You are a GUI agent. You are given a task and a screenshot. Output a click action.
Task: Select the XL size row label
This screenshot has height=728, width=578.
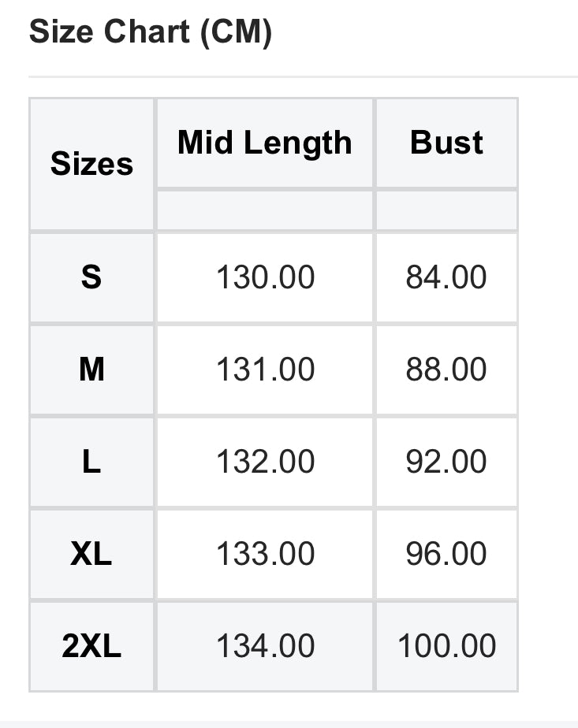[91, 553]
